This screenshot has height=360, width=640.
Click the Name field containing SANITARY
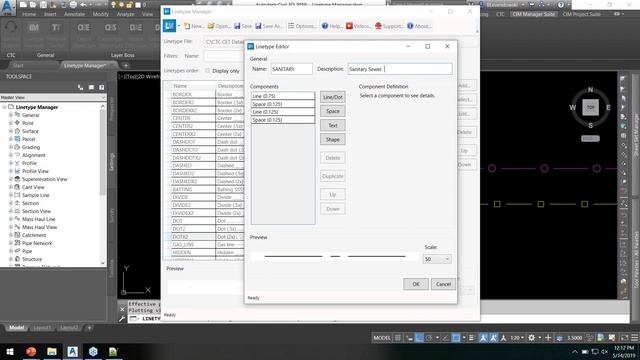pyautogui.click(x=291, y=69)
